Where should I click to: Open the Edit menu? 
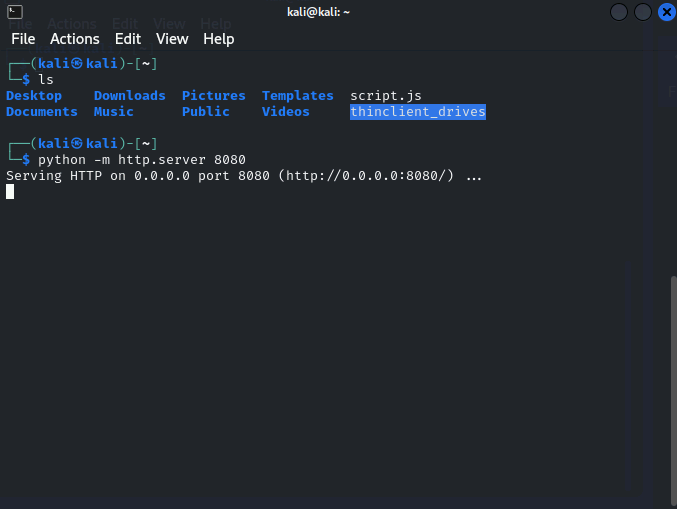(128, 39)
